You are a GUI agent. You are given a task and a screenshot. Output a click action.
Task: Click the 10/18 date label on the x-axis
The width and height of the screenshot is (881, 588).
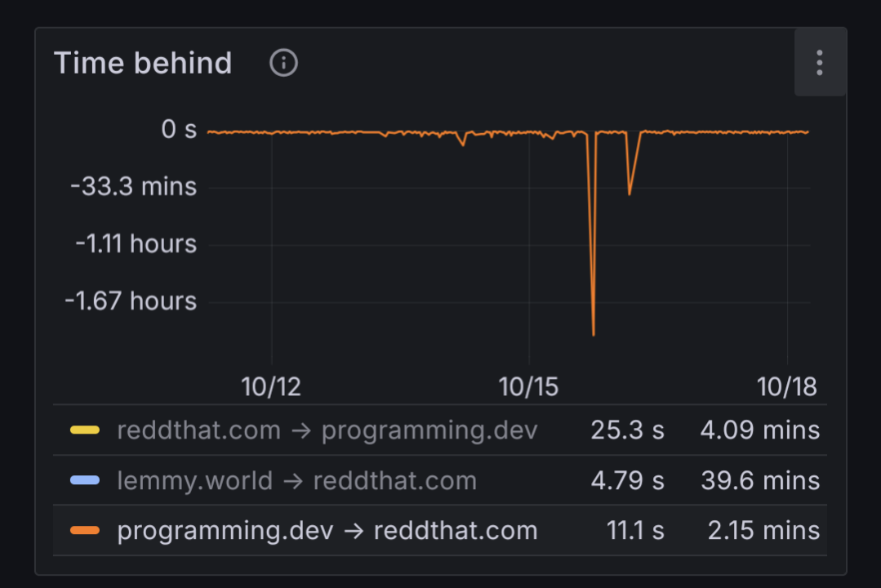pyautogui.click(x=787, y=386)
